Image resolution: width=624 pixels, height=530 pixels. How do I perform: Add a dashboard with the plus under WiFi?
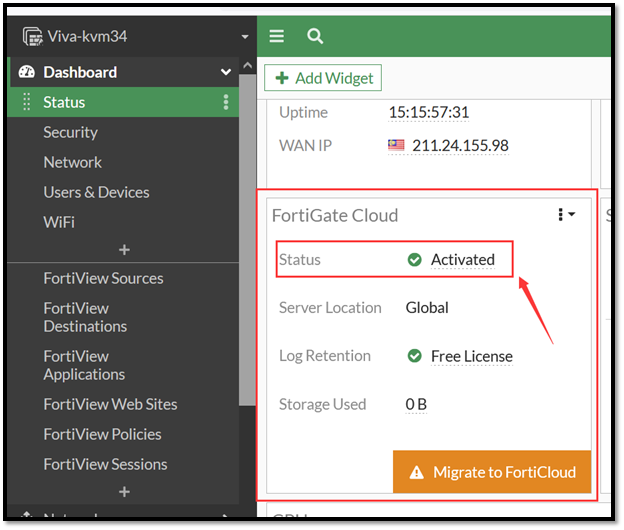coord(124,249)
